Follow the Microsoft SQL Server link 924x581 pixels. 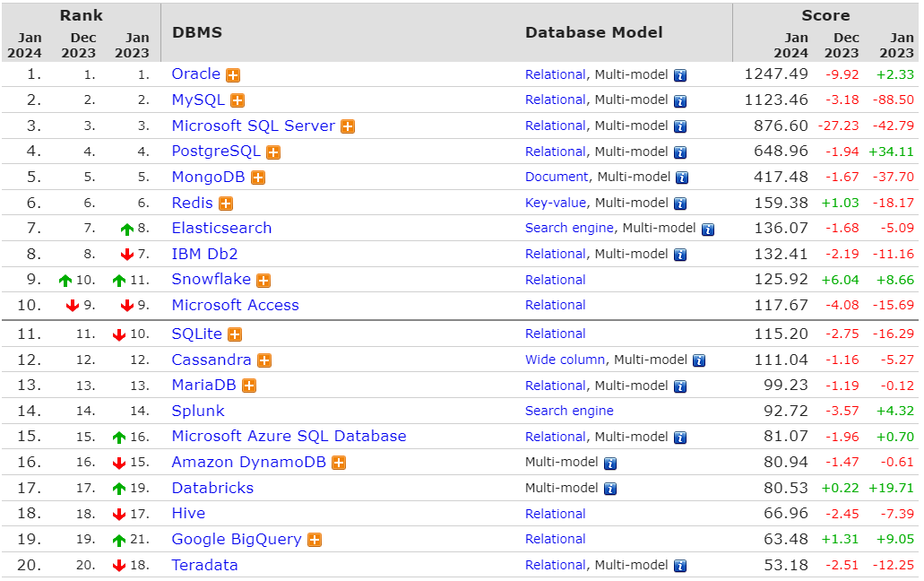point(254,126)
